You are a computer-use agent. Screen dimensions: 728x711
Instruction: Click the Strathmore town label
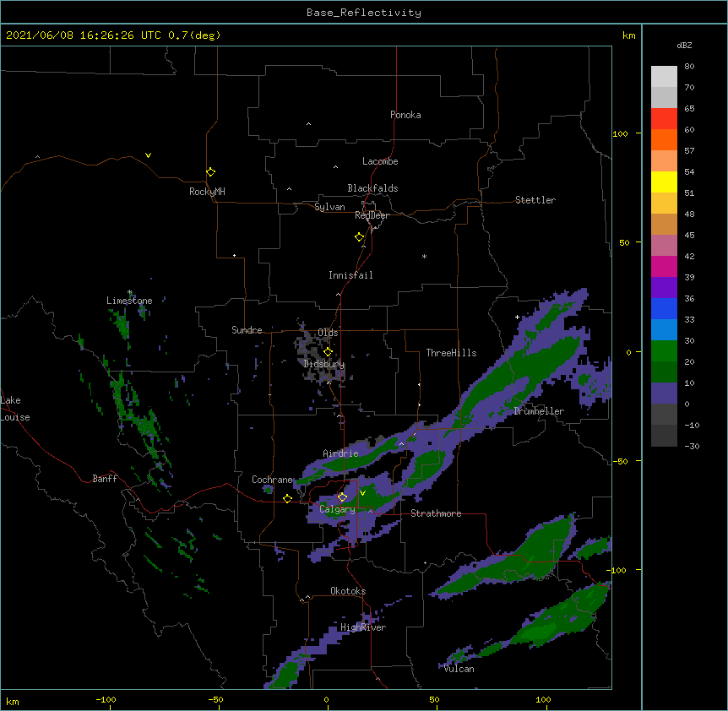[x=436, y=513]
